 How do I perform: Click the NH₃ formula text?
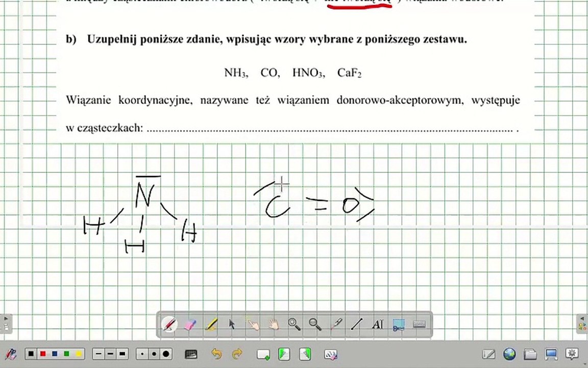(236, 73)
